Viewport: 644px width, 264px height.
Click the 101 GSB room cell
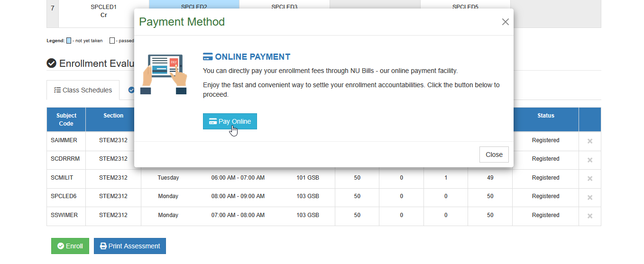[x=308, y=178]
